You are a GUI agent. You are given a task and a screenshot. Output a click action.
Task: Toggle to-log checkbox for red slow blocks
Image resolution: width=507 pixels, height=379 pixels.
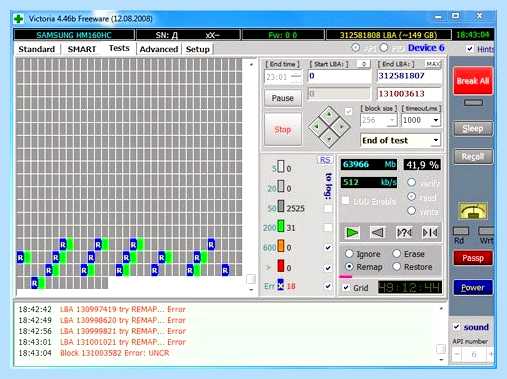point(328,268)
